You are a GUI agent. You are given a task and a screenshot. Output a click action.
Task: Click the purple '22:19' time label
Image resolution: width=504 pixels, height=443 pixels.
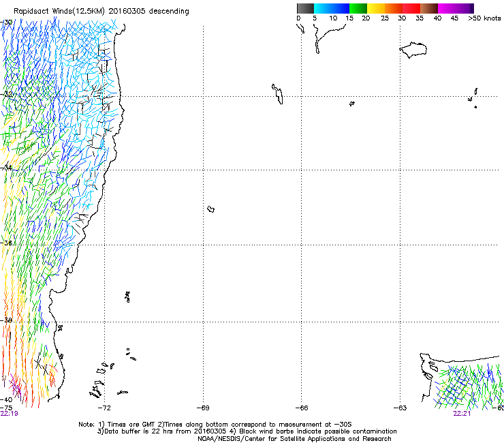tap(10, 414)
